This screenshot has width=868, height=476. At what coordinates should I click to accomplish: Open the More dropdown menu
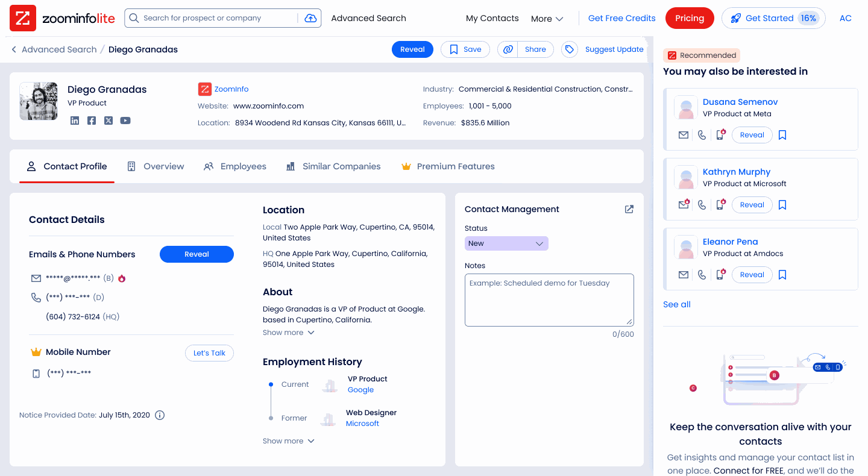[547, 19]
